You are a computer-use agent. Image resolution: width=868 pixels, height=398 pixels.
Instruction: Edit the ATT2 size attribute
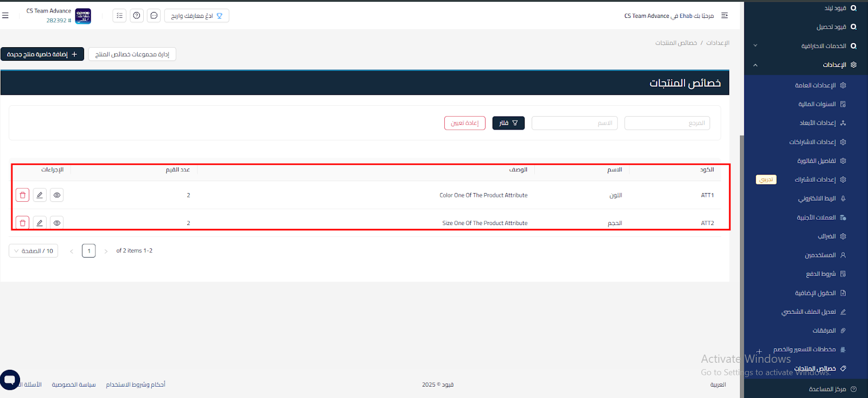(x=40, y=222)
